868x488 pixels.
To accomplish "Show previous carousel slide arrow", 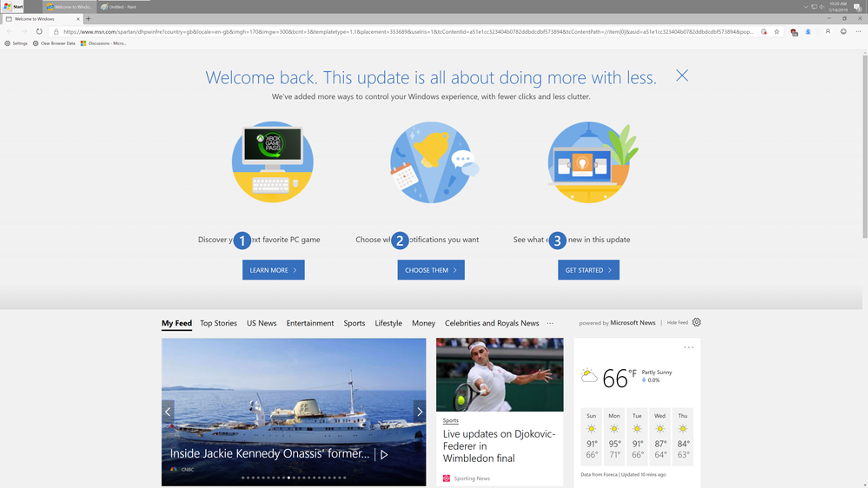I will [x=168, y=412].
